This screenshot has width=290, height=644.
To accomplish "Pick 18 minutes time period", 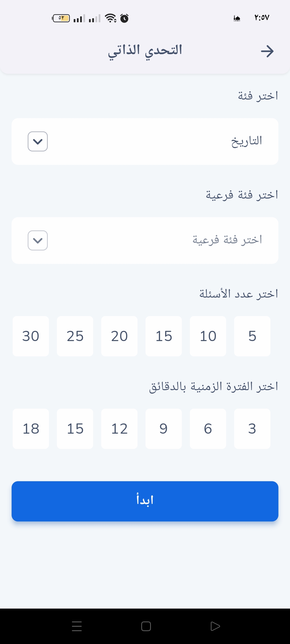I will (31, 429).
